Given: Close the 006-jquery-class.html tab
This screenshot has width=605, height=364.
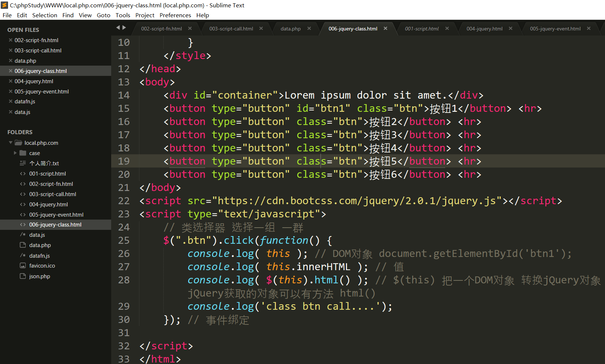Looking at the screenshot, I should tap(385, 29).
